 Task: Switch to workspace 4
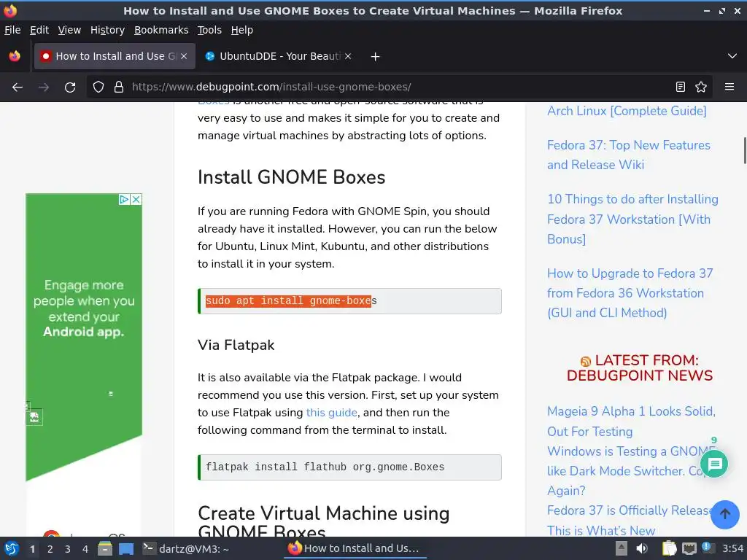tap(85, 549)
